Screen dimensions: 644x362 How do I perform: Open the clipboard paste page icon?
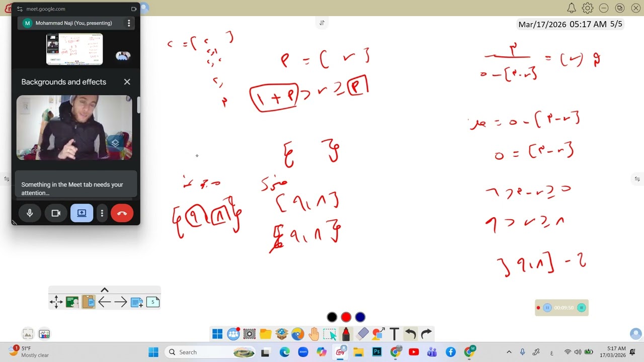click(x=89, y=302)
